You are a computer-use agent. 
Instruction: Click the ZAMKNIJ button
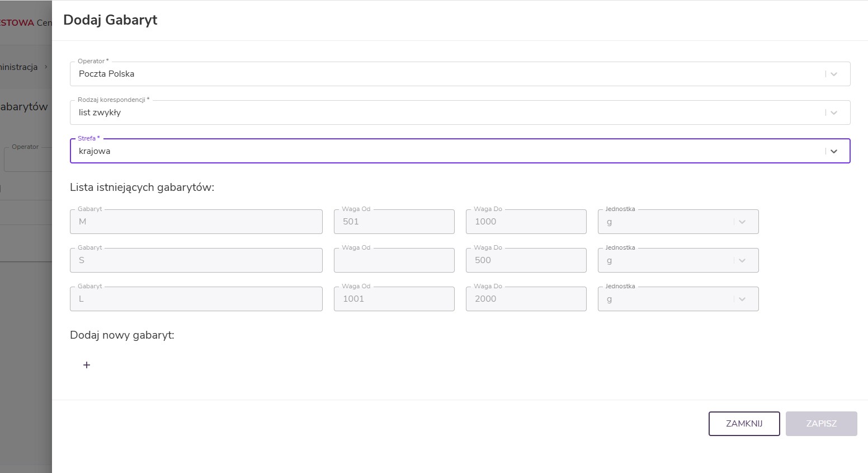(744, 424)
